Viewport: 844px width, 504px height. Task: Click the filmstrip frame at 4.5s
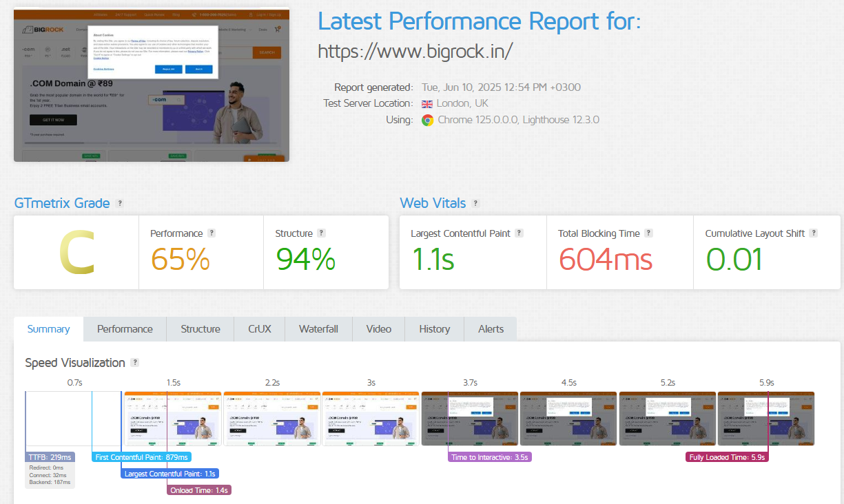568,419
